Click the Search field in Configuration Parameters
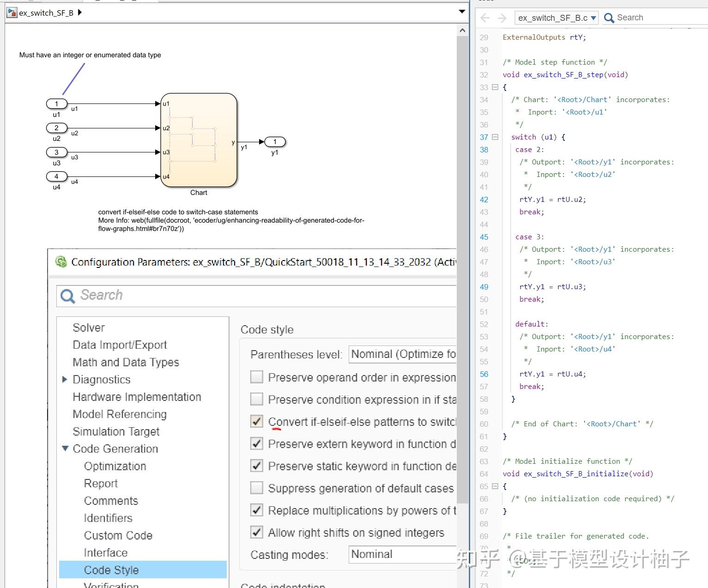This screenshot has height=588, width=708. pyautogui.click(x=185, y=296)
